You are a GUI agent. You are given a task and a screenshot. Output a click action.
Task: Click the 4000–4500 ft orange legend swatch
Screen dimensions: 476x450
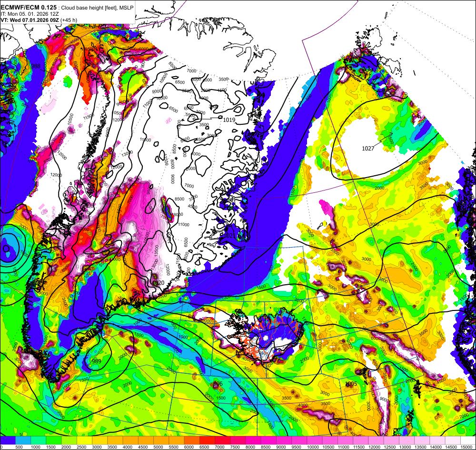click(x=130, y=440)
